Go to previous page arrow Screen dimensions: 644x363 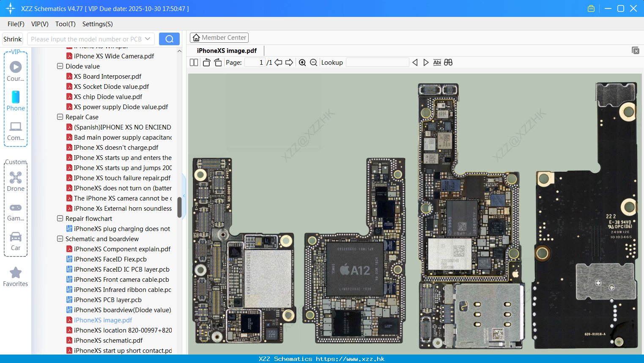coord(278,62)
